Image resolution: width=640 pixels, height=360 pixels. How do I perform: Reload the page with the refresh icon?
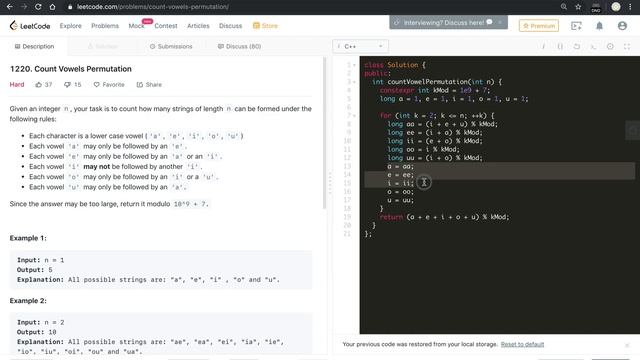click(x=38, y=7)
